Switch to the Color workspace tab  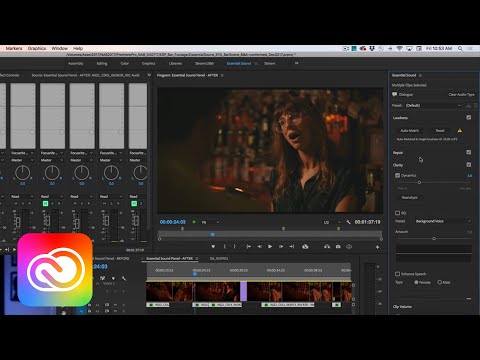click(x=125, y=63)
